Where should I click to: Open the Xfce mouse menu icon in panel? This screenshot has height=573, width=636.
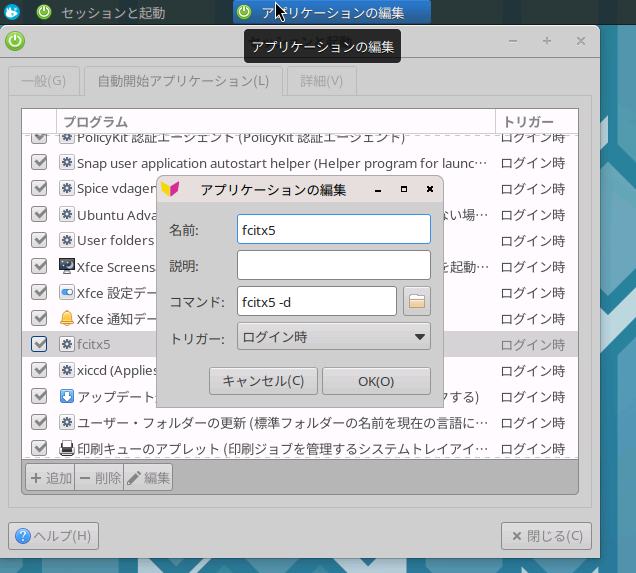point(11,12)
